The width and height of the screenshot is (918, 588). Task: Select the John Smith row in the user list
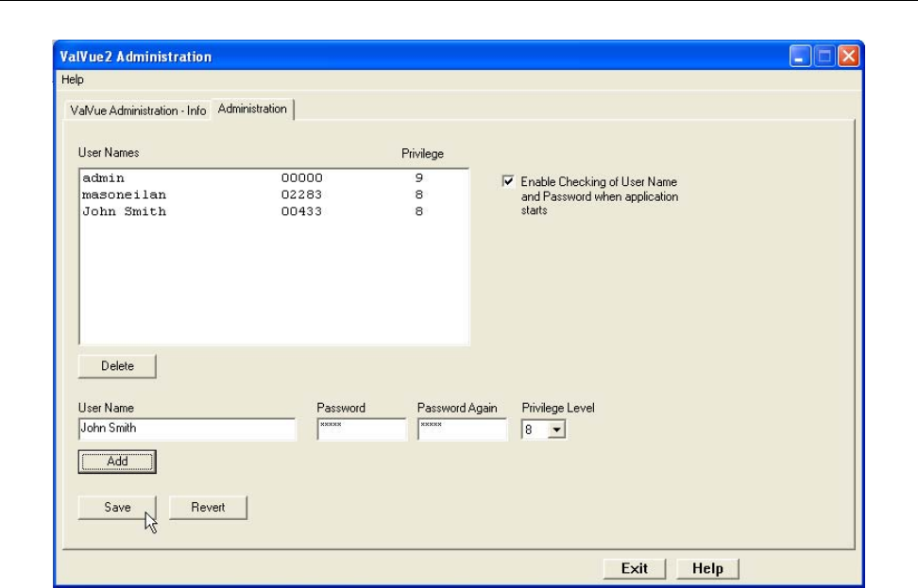[273, 211]
